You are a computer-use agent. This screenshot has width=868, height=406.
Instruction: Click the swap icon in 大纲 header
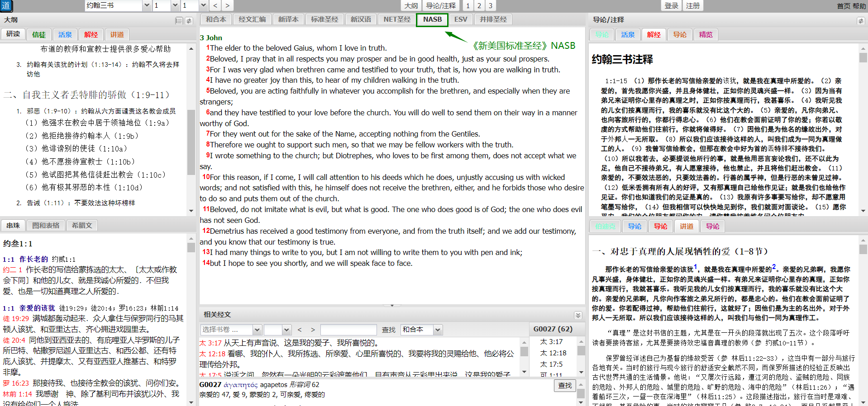pos(189,21)
